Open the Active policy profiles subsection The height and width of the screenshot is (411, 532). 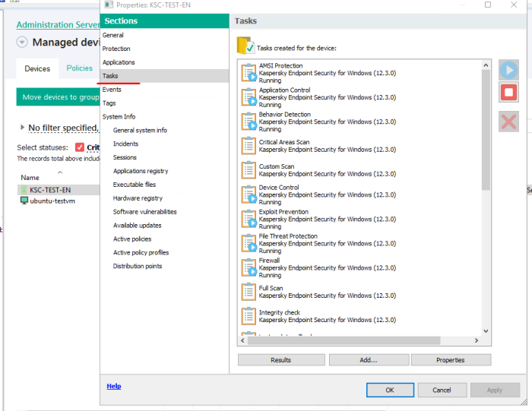coord(141,252)
